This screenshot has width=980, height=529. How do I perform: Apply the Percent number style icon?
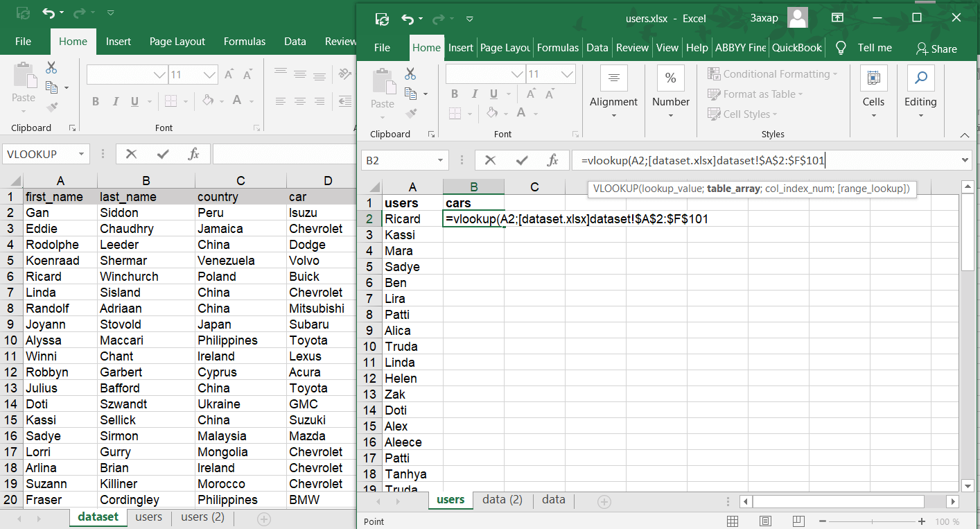670,78
